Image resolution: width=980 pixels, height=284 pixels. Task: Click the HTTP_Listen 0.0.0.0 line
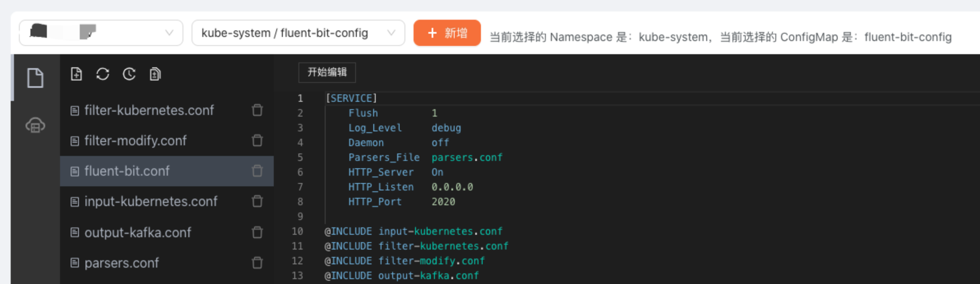point(411,187)
